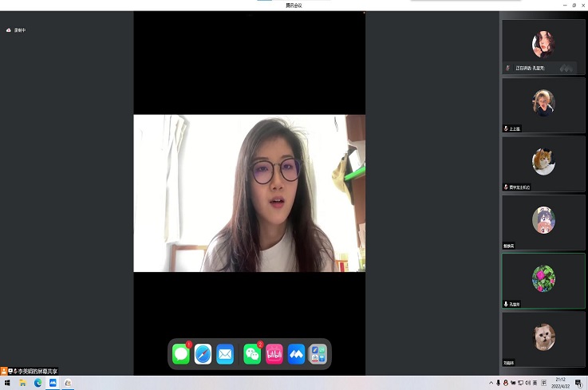Open Safari from the shared screen dock
The image size is (588, 390).
pyautogui.click(x=203, y=353)
